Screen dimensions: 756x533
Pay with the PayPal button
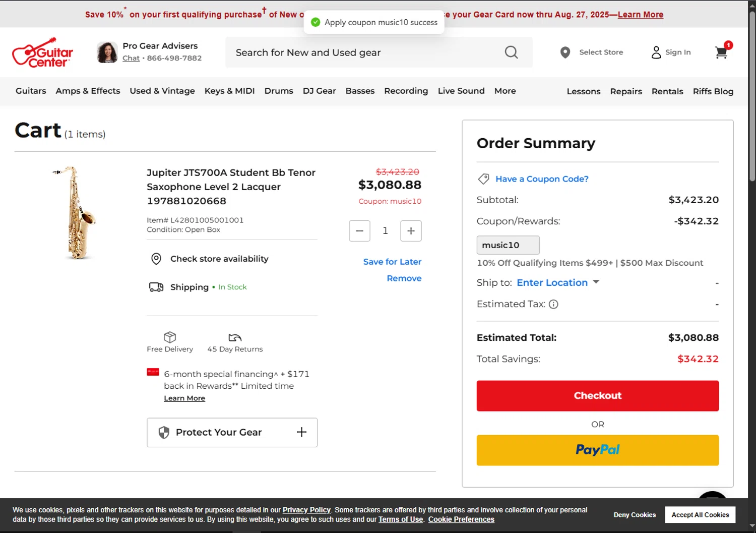coord(598,450)
